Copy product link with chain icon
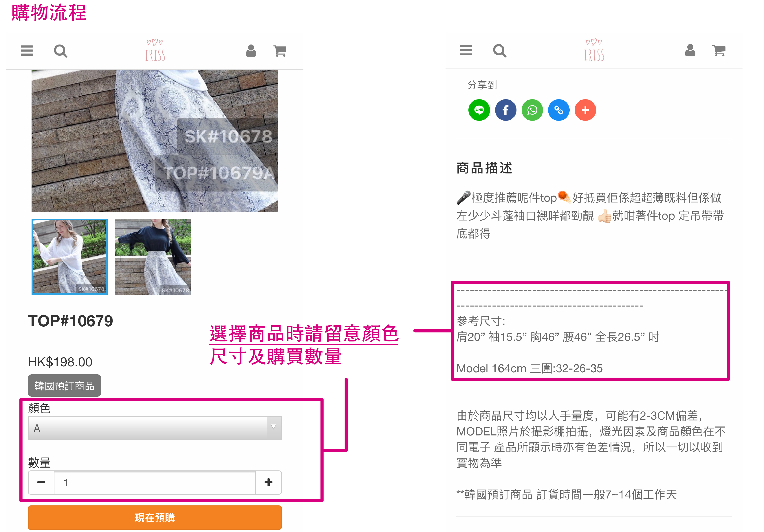This screenshot has width=764, height=532. 559,110
